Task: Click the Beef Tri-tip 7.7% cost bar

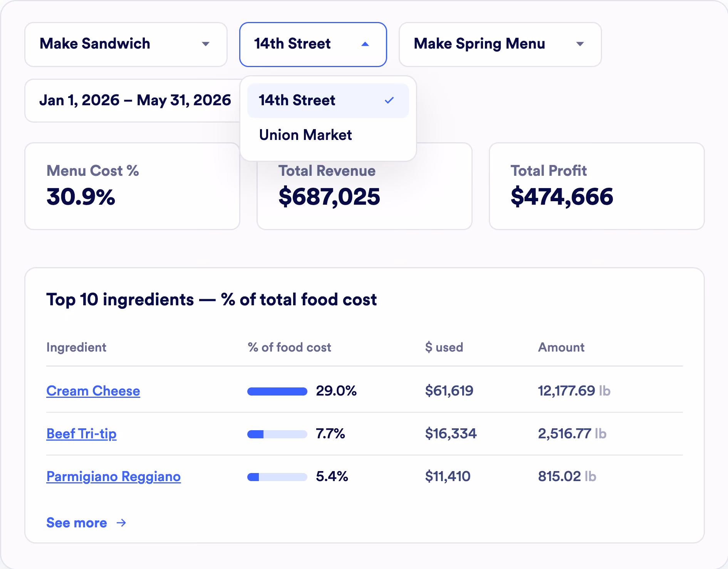Action: (x=277, y=434)
